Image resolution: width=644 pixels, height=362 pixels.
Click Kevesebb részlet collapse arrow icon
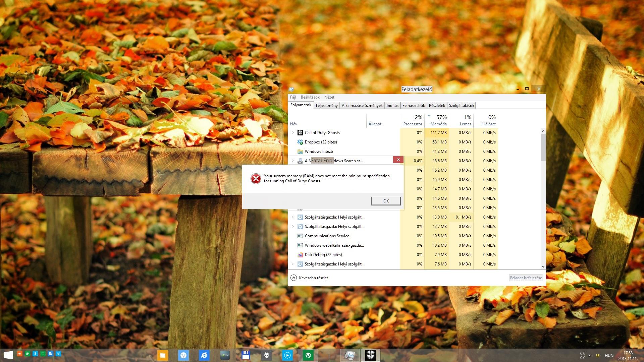pos(293,278)
